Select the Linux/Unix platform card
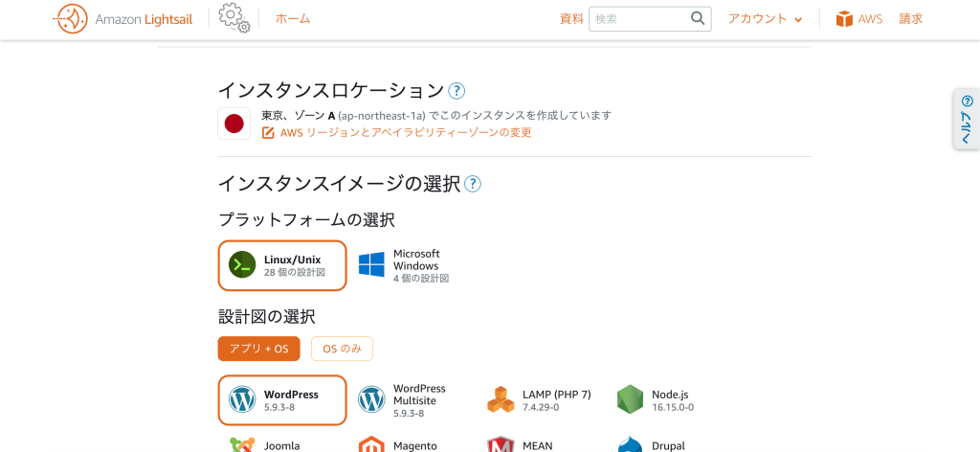Image resolution: width=980 pixels, height=452 pixels. (282, 265)
